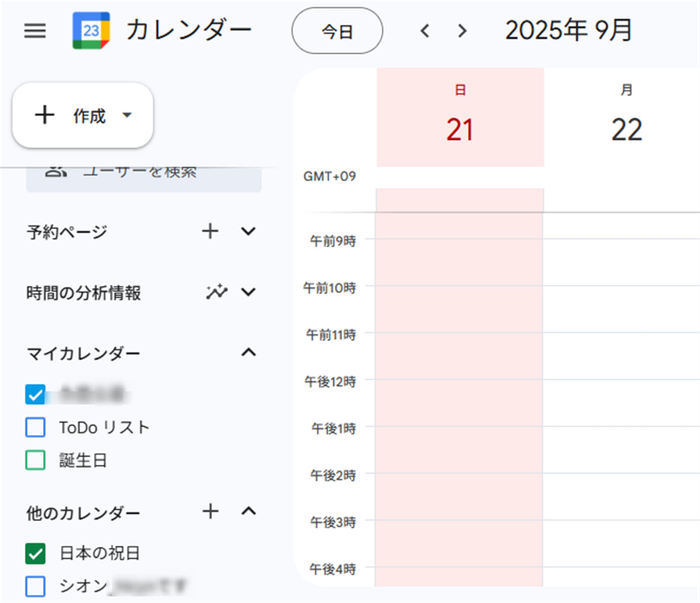Open the hamburger main menu
This screenshot has width=700, height=603.
[x=35, y=31]
